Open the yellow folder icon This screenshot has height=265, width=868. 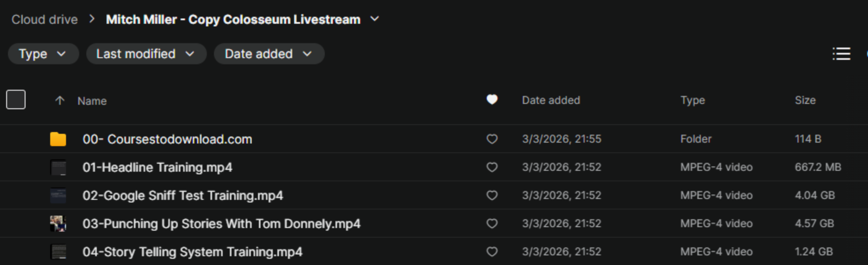(58, 139)
